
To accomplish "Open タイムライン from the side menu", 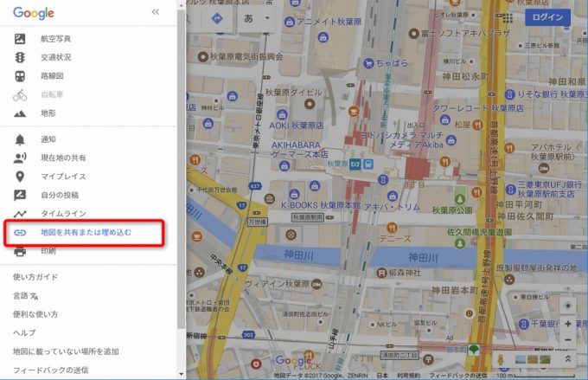I will point(62,214).
